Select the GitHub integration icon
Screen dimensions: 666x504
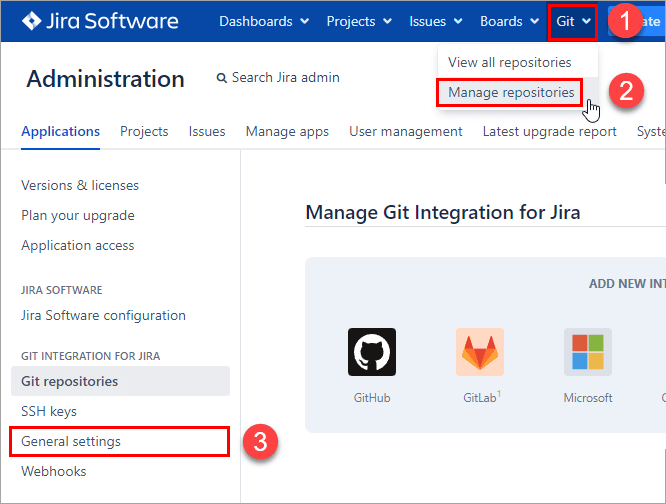point(372,352)
